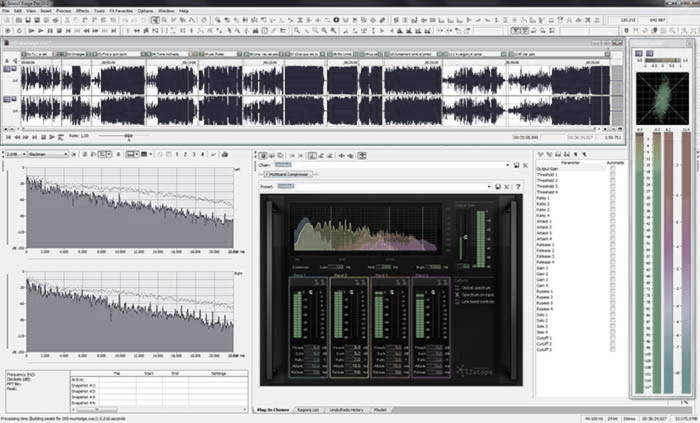Select the Magnify tool next to Edit tool
The width and height of the screenshot is (700, 423).
(x=164, y=20)
